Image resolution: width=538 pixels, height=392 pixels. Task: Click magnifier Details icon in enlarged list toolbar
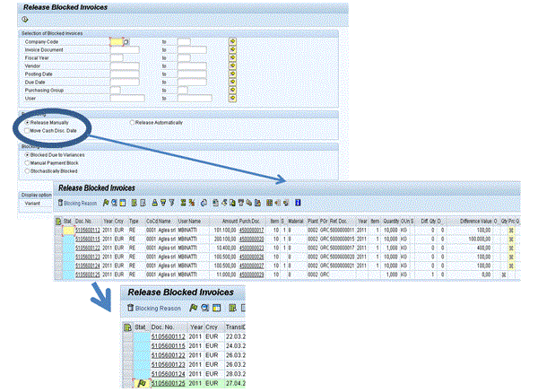click(204, 308)
